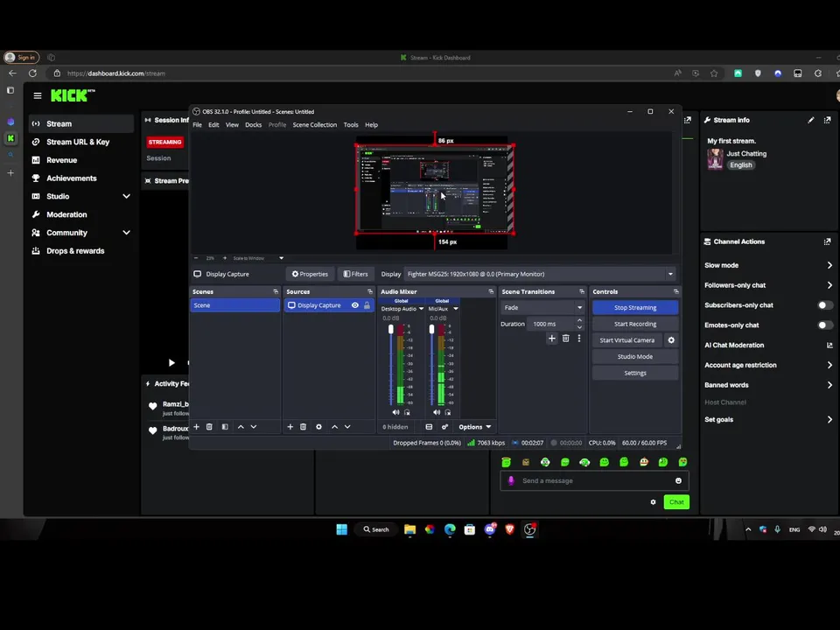Add a new scene with the plus icon
The height and width of the screenshot is (630, 840).
tap(196, 427)
